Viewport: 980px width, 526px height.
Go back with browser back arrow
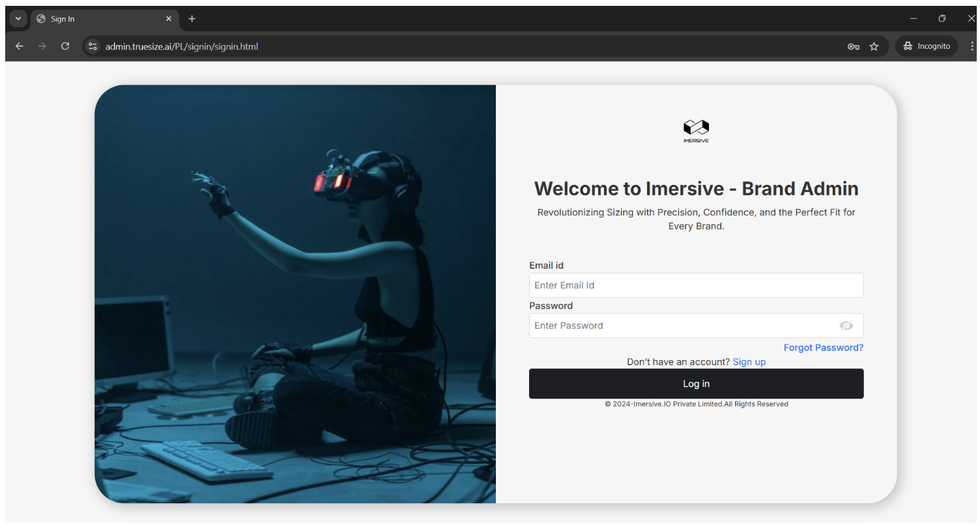pyautogui.click(x=19, y=46)
